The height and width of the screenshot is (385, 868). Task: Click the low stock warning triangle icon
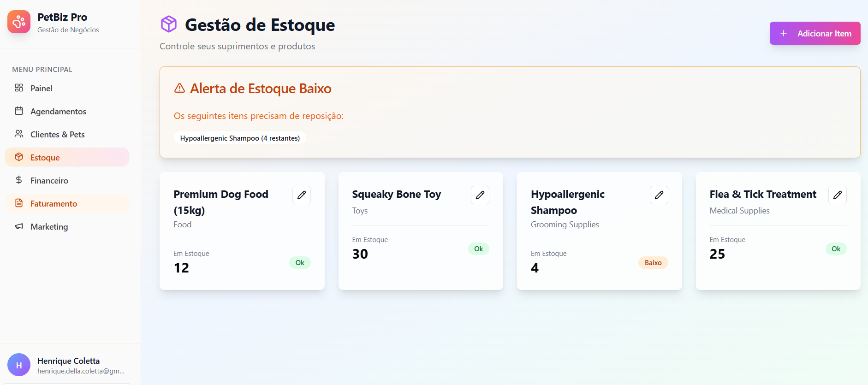[179, 88]
